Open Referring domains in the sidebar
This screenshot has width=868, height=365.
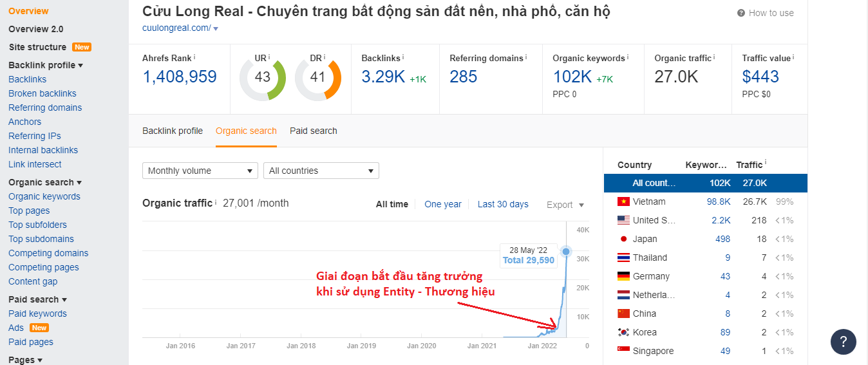coord(45,108)
